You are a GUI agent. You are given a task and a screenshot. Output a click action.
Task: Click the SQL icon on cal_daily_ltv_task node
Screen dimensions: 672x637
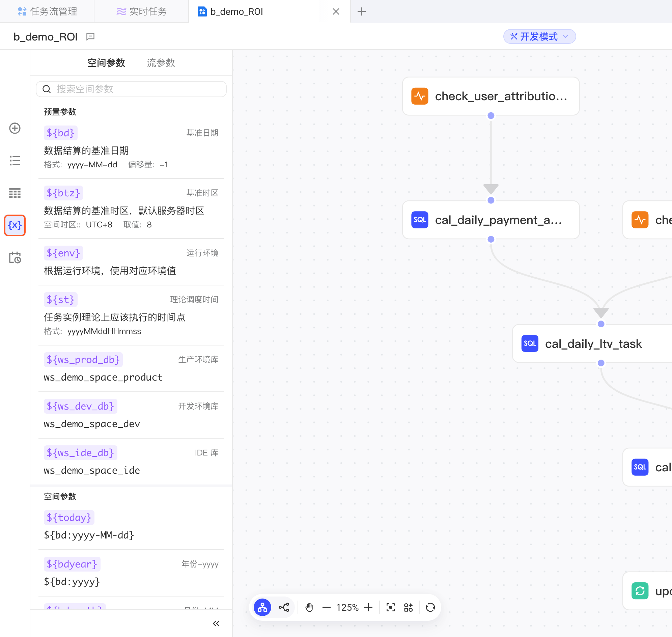pos(530,343)
